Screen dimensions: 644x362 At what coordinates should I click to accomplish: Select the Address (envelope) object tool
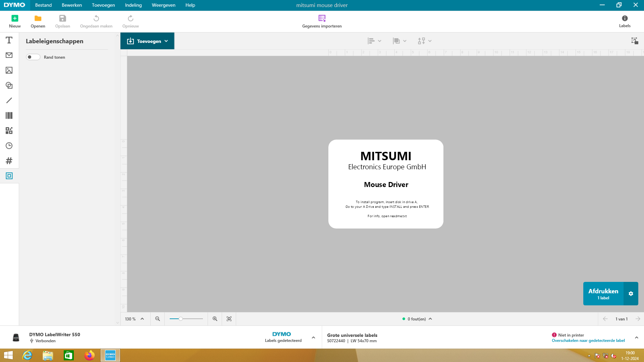[9, 55]
